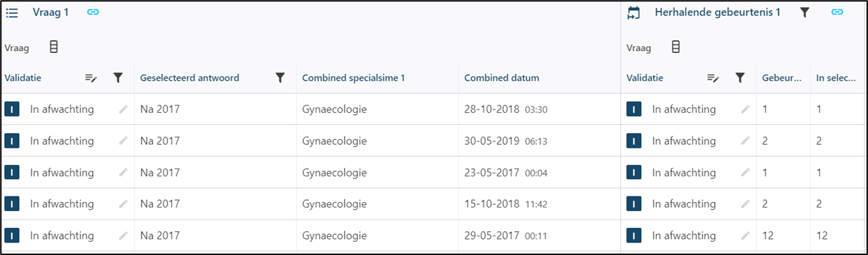Edit validation for the 30-05-2019 row
868x255 pixels.
tap(124, 141)
